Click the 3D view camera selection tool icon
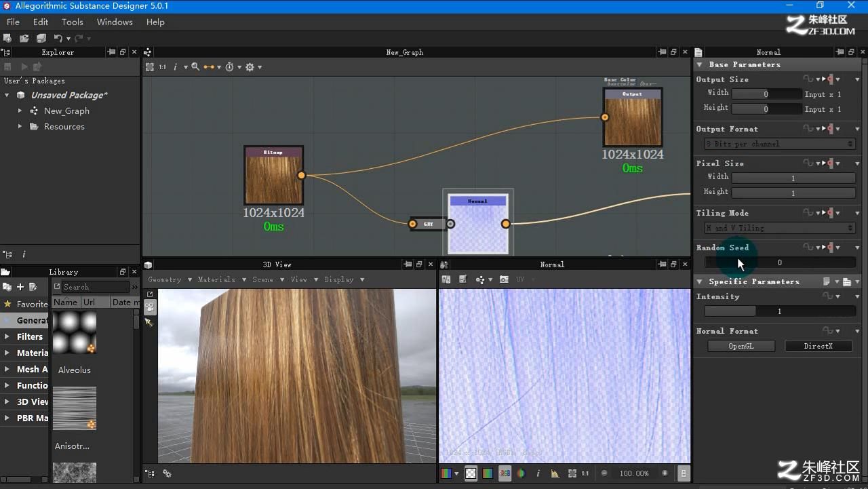The height and width of the screenshot is (489, 868). [x=150, y=307]
